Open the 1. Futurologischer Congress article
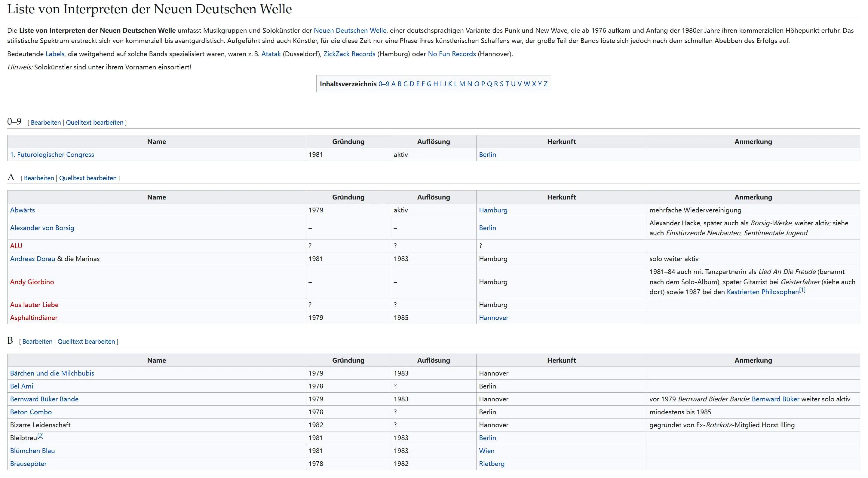The width and height of the screenshot is (868, 478). click(x=52, y=154)
